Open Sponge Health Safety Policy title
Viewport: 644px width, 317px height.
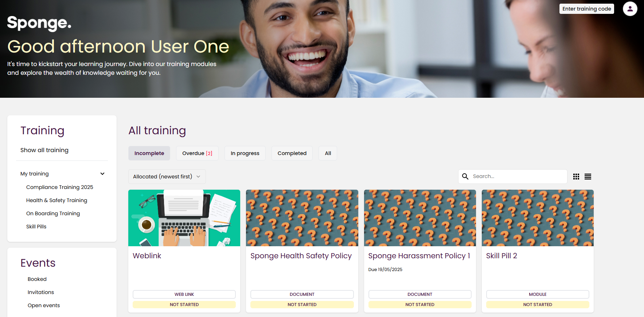coord(301,256)
